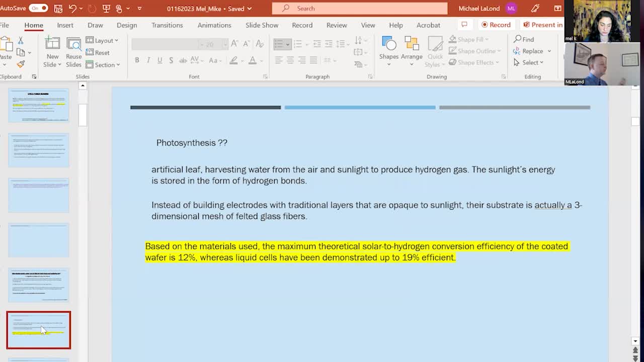Decrease font size icon
The height and width of the screenshot is (362, 644).
tap(246, 44)
